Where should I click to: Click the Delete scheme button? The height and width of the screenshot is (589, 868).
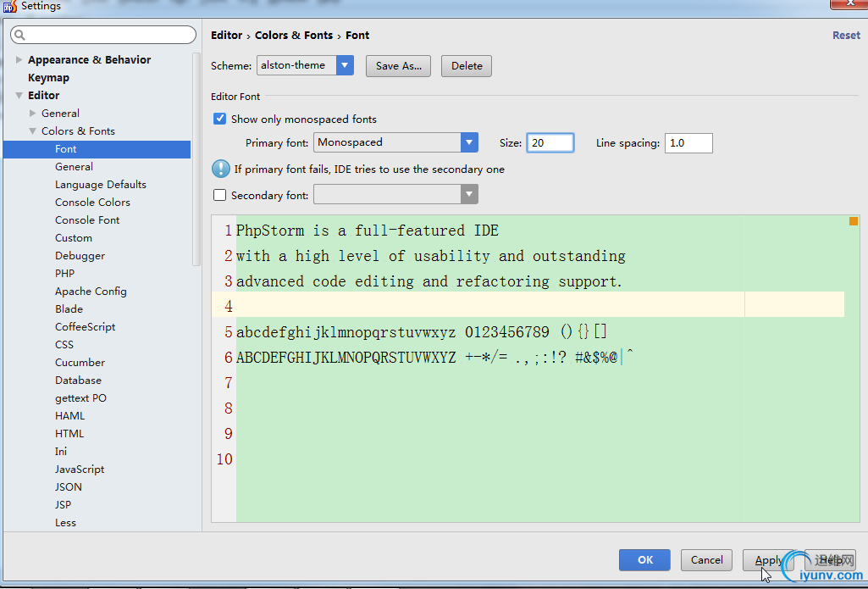coord(467,66)
